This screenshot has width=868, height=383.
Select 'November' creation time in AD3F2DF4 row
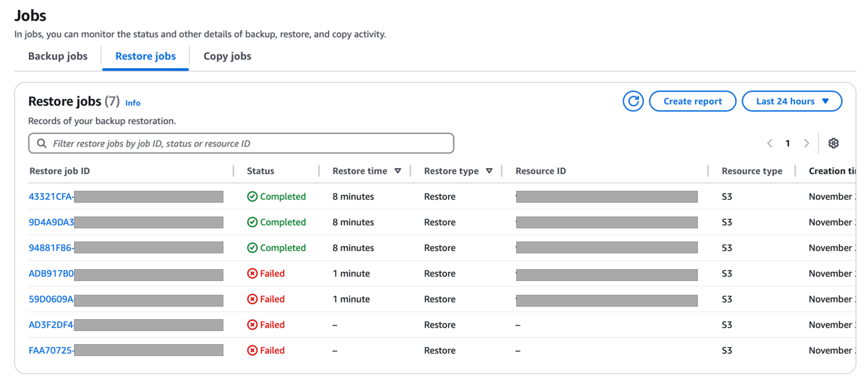pos(830,324)
